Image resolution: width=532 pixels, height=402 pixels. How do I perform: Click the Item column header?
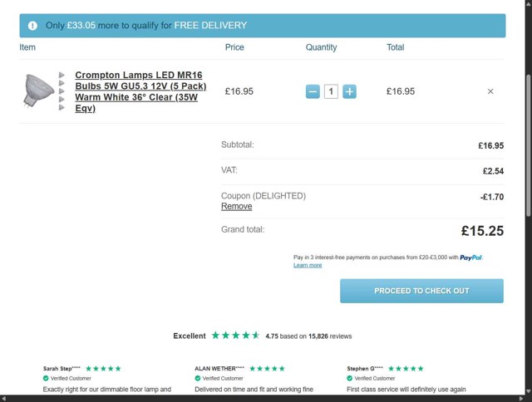[x=27, y=47]
